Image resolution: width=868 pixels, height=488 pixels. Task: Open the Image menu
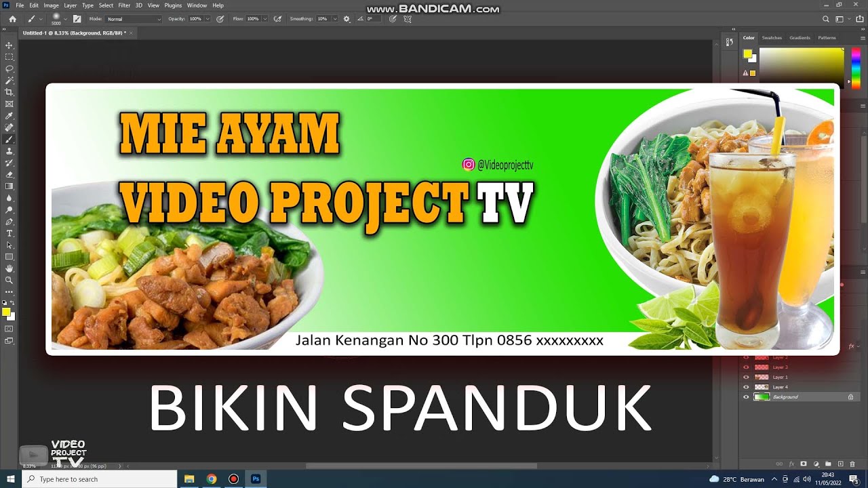pos(51,5)
